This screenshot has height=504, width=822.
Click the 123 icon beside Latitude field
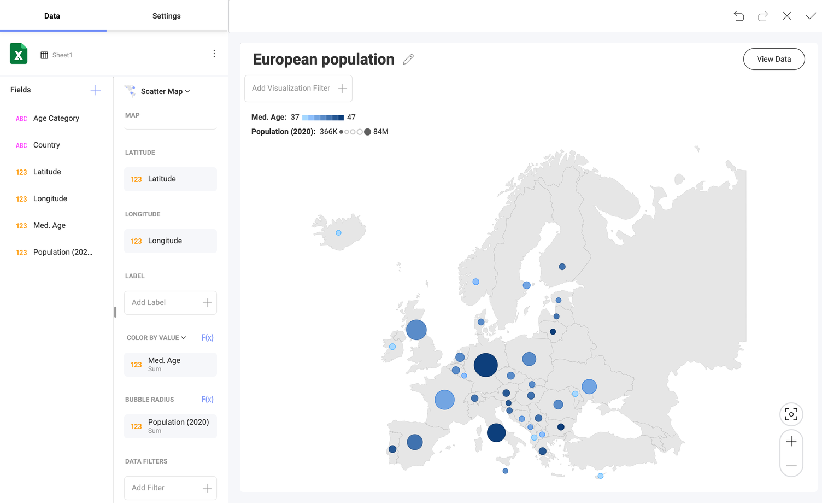(21, 172)
